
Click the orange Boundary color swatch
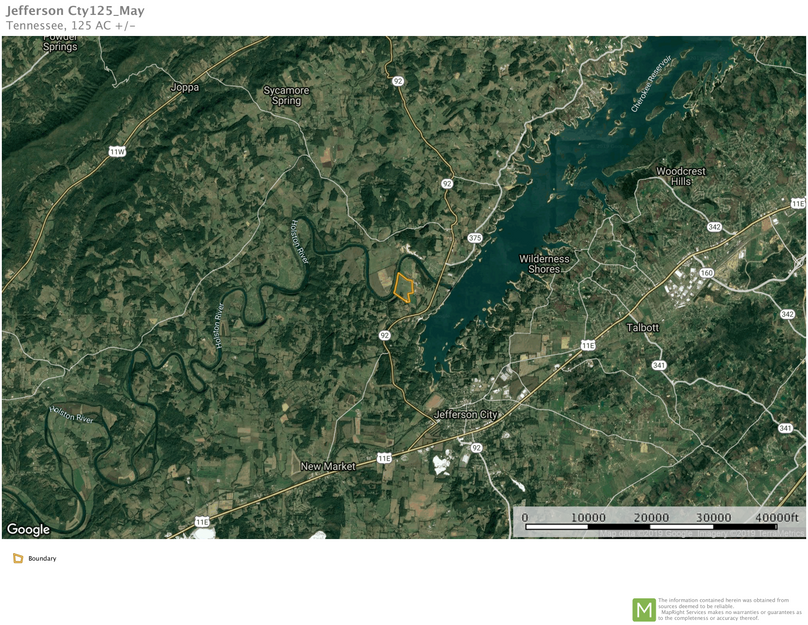tap(16, 557)
